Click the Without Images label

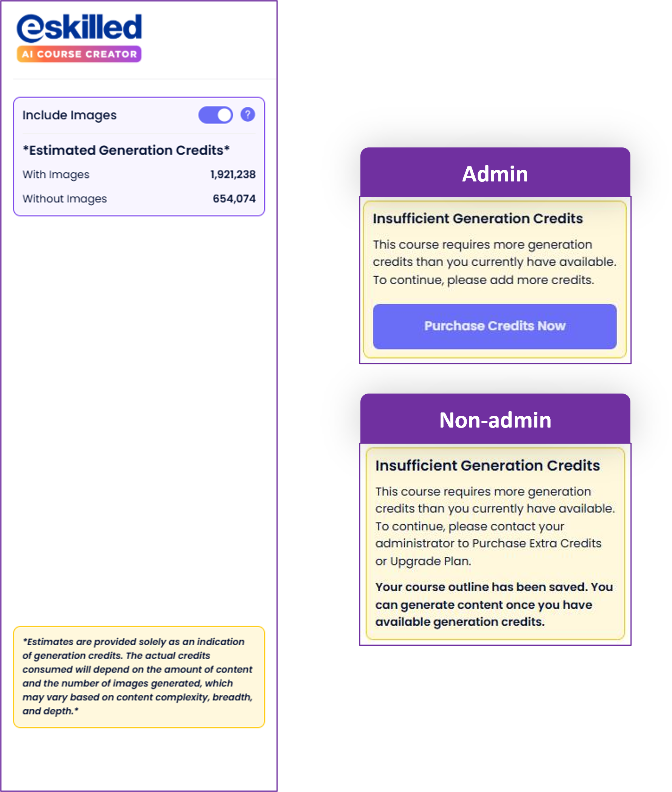click(65, 199)
